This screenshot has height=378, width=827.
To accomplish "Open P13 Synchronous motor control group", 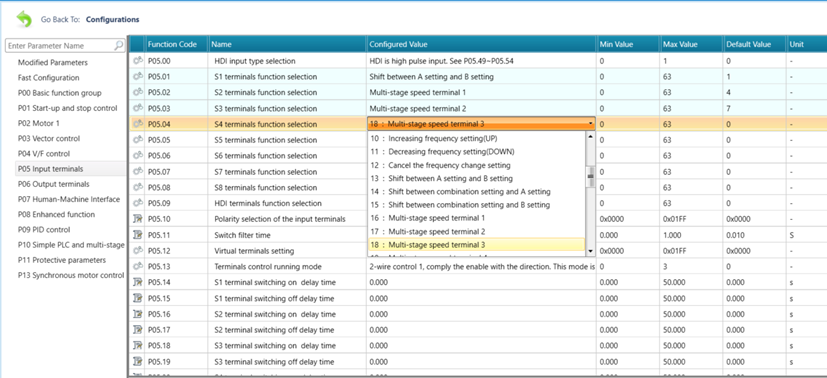I will pyautogui.click(x=71, y=275).
